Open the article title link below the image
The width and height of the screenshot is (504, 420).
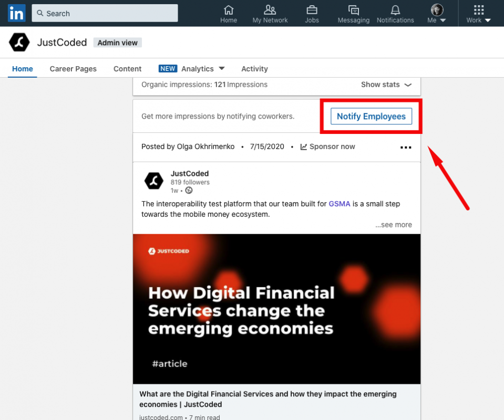pos(268,399)
